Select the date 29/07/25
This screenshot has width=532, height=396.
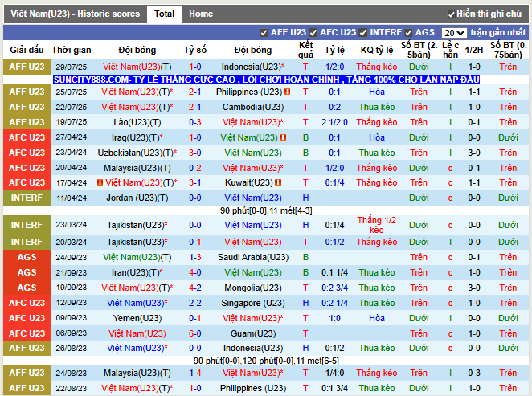click(72, 67)
